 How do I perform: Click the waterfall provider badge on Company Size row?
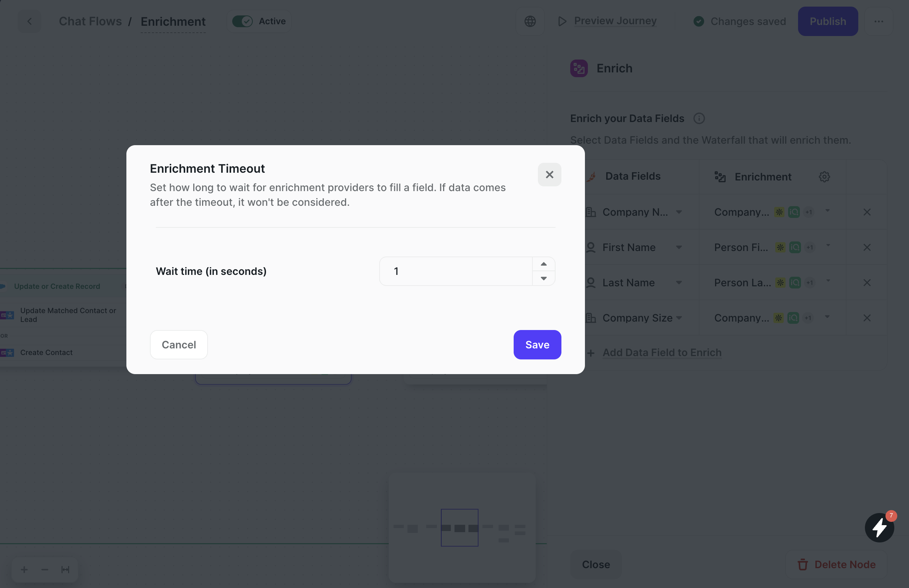click(778, 318)
